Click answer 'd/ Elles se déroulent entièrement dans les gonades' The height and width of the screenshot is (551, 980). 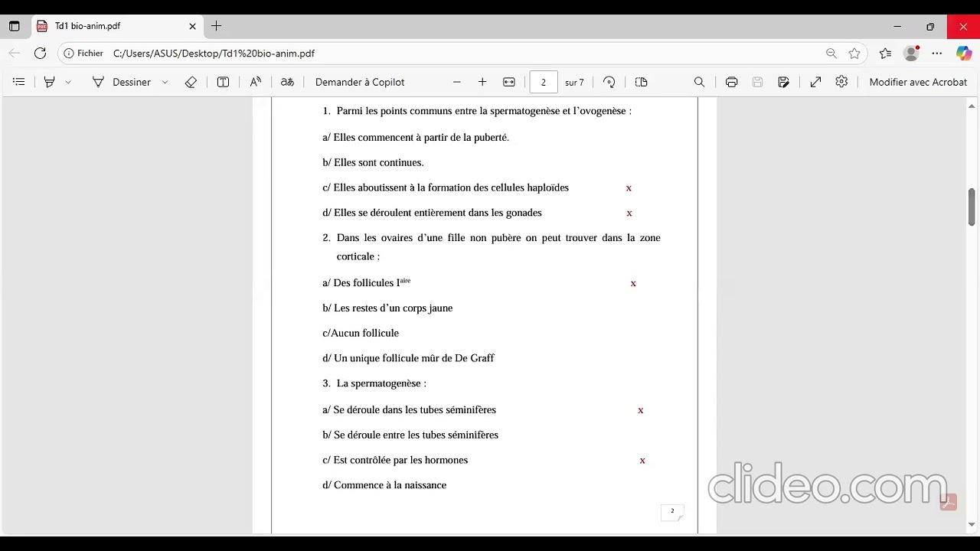click(432, 213)
